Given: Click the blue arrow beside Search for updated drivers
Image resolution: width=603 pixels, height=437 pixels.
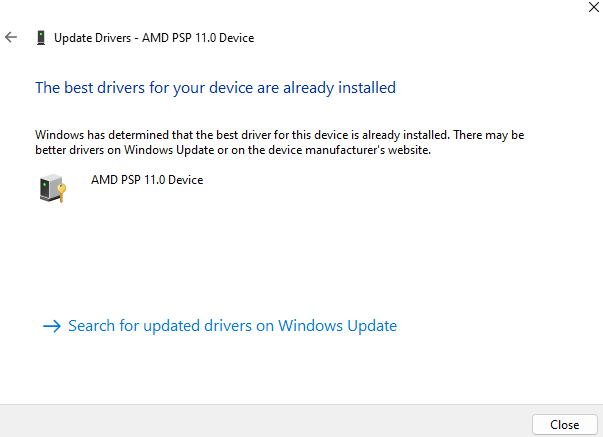Looking at the screenshot, I should coord(52,326).
